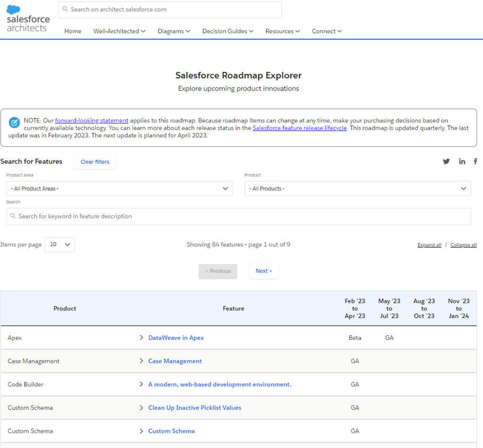Click the note edit icon in banner
Image resolution: width=483 pixels, height=448 pixels.
14,123
